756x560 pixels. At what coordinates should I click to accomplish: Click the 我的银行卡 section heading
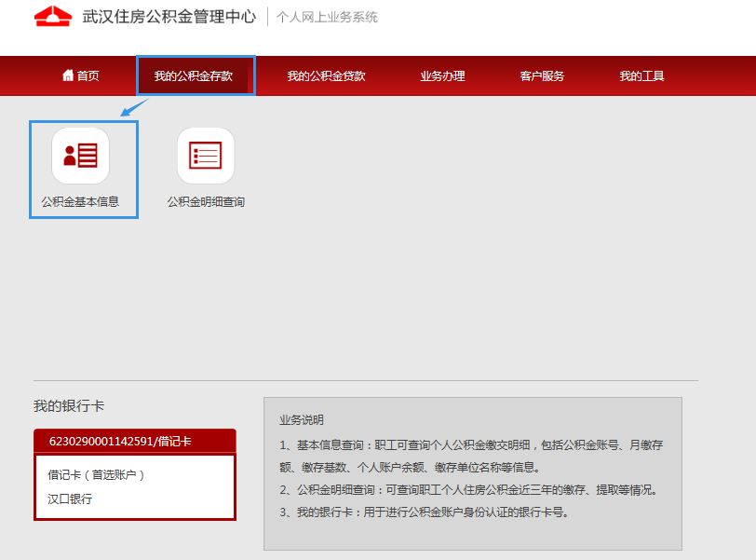[69, 406]
